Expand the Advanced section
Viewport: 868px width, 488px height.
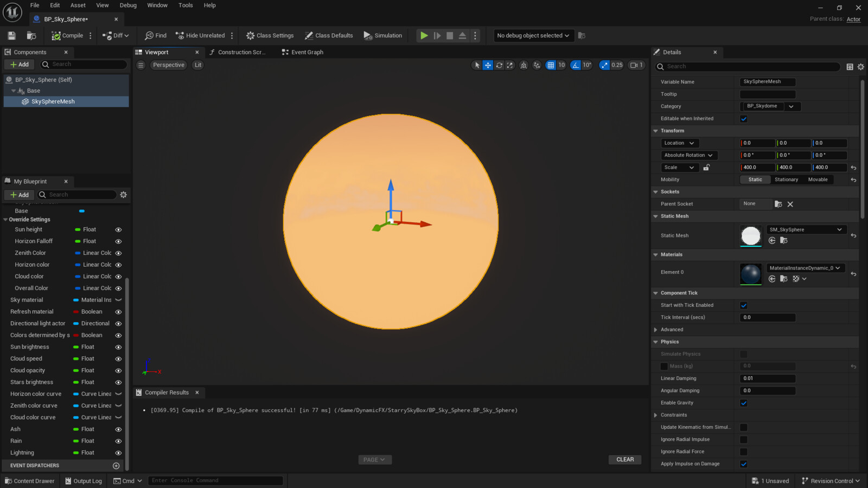(x=655, y=330)
